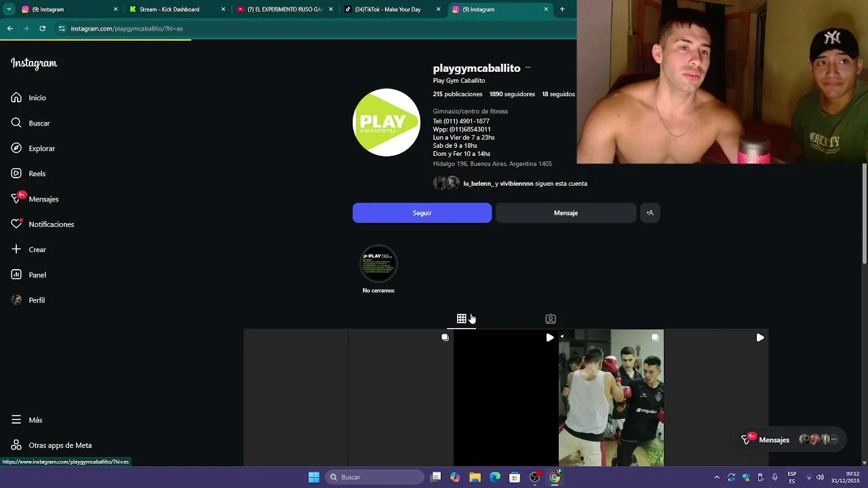Open Mensajes in the left sidebar
Viewport: 868px width, 488px height.
[x=35, y=199]
